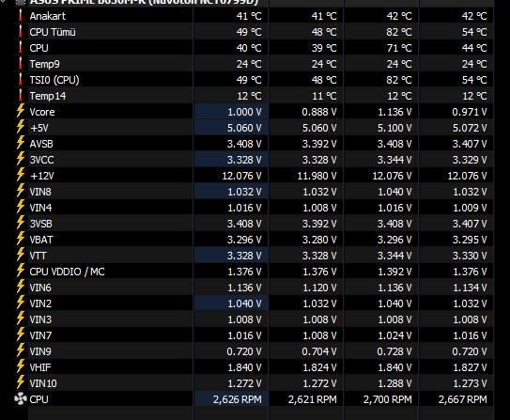Click the lightning icon beside AVSB
The height and width of the screenshot is (420, 510).
[x=21, y=143]
